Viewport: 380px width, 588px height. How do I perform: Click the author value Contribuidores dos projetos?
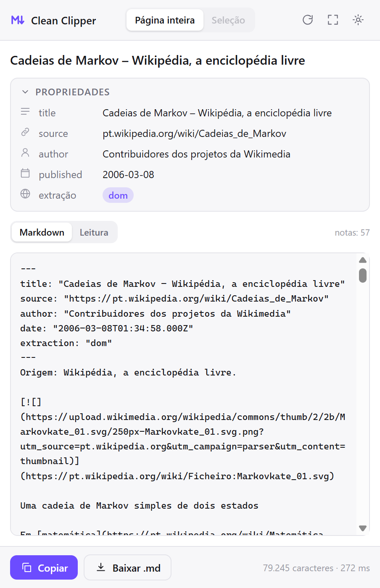coord(196,154)
